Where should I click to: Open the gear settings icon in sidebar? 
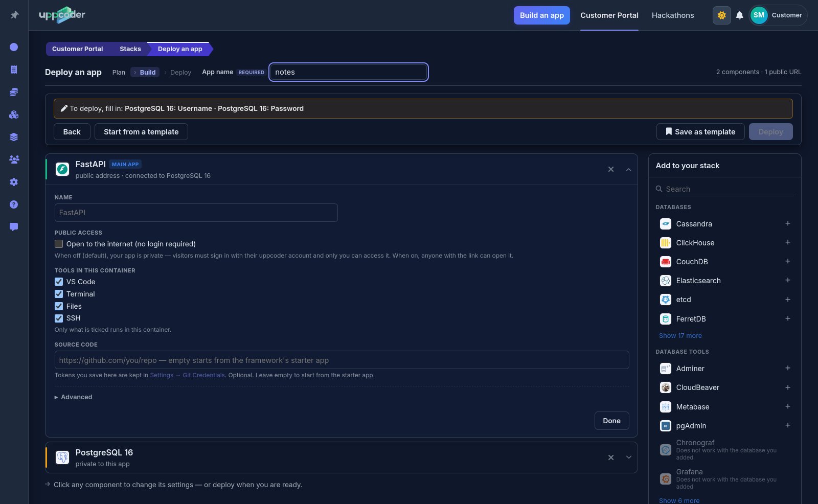[14, 182]
